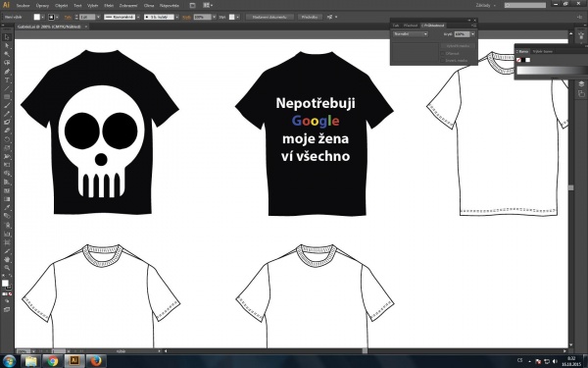588x368 pixels.
Task: Select the Rectangle tool
Action: tap(7, 97)
